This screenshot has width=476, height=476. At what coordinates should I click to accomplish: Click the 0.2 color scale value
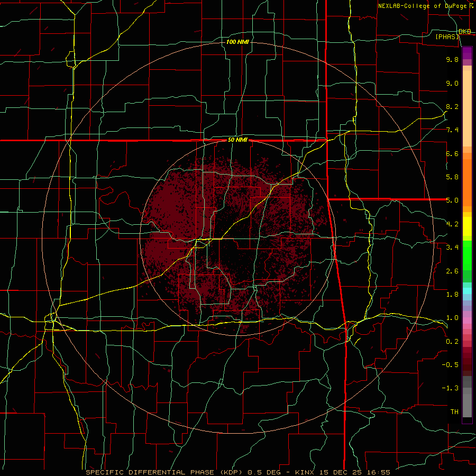tap(452, 342)
